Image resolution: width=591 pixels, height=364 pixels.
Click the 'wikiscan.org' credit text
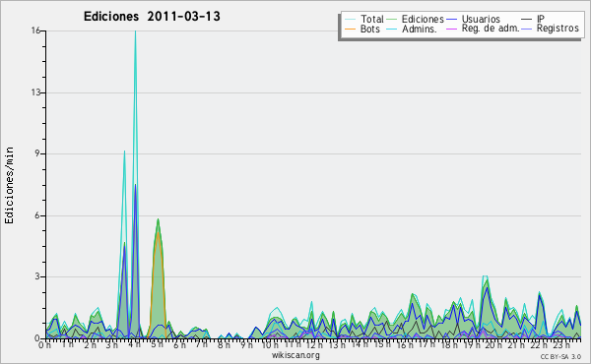point(295,355)
